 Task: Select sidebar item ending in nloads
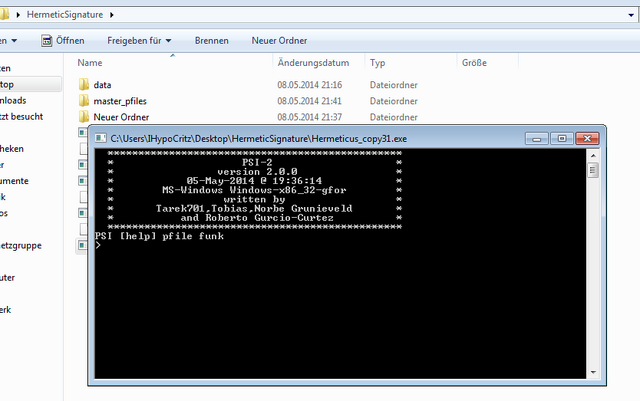pyautogui.click(x=13, y=100)
